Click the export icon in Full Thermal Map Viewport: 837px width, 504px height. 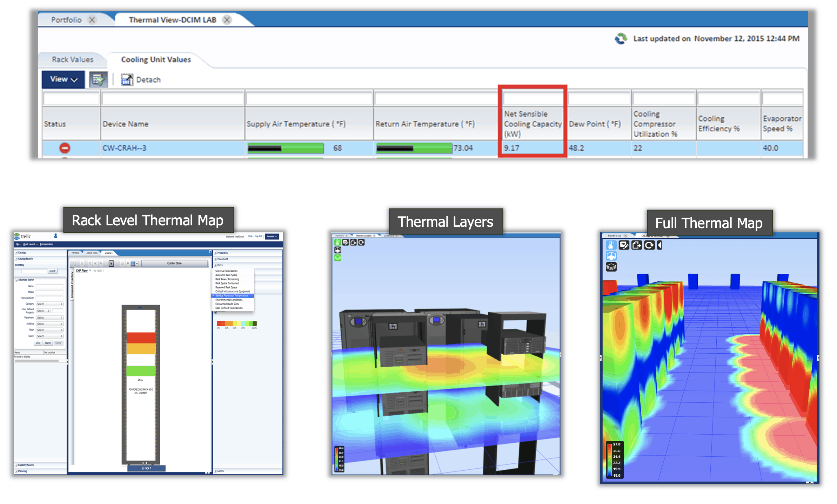(x=636, y=245)
